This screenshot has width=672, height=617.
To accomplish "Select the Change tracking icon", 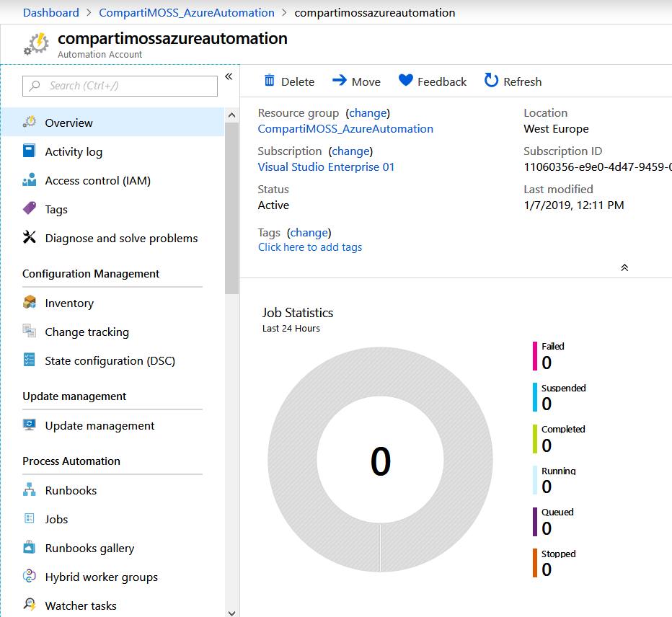I will 28,332.
